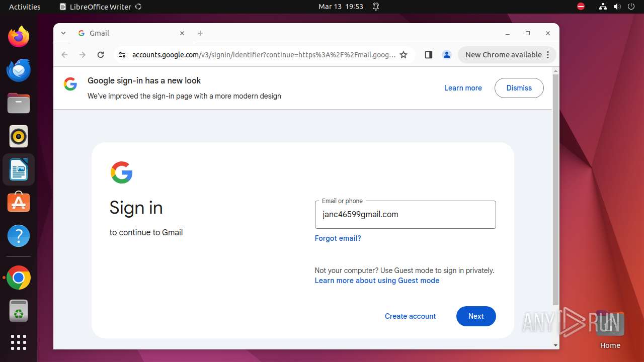Show the applications grid

[x=19, y=342]
